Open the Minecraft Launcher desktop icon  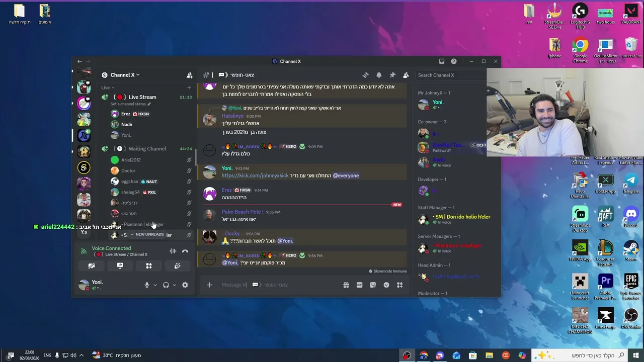[x=580, y=287]
